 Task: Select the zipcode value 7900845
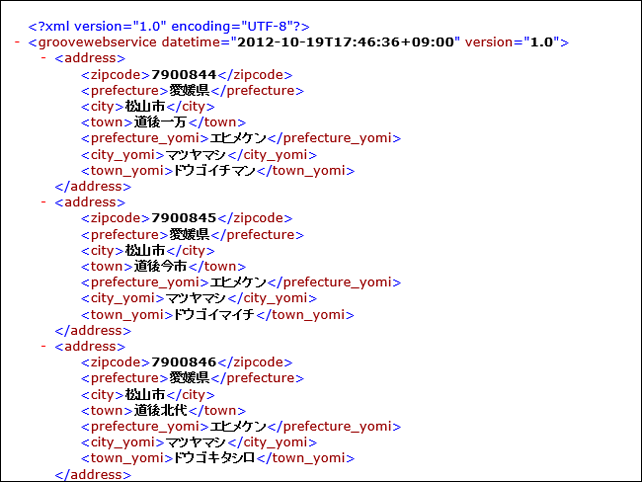pyautogui.click(x=183, y=218)
